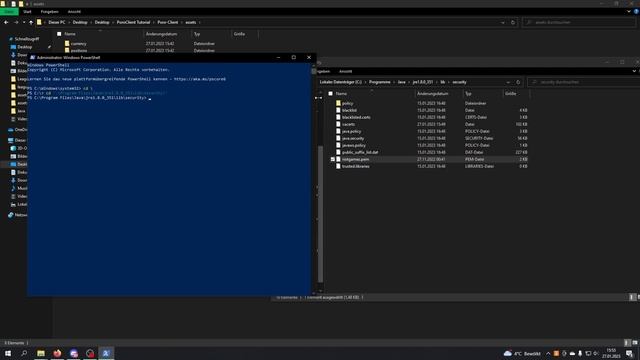The width and height of the screenshot is (640, 360).
Task: Show hidden tray icons chevron
Action: point(548,353)
